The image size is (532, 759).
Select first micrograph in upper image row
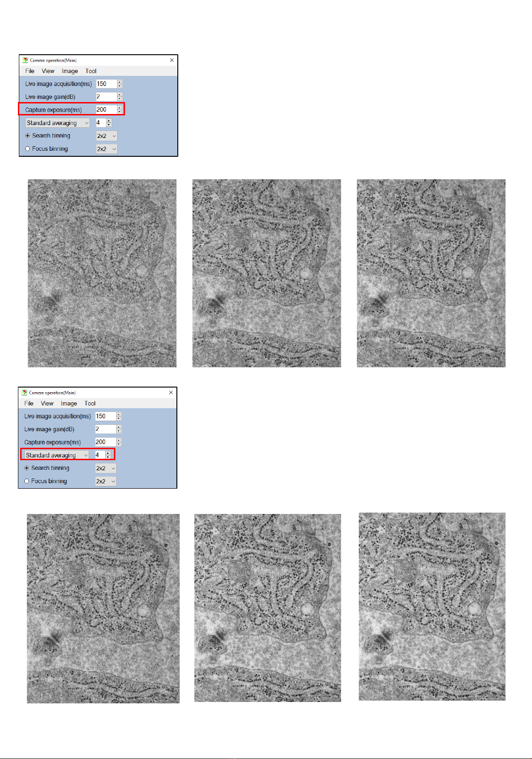click(102, 274)
